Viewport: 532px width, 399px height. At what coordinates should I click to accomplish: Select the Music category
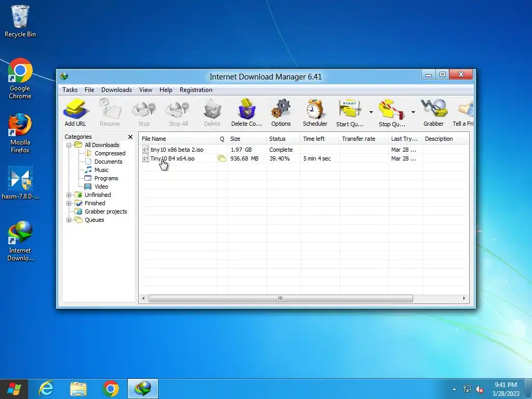(x=101, y=170)
